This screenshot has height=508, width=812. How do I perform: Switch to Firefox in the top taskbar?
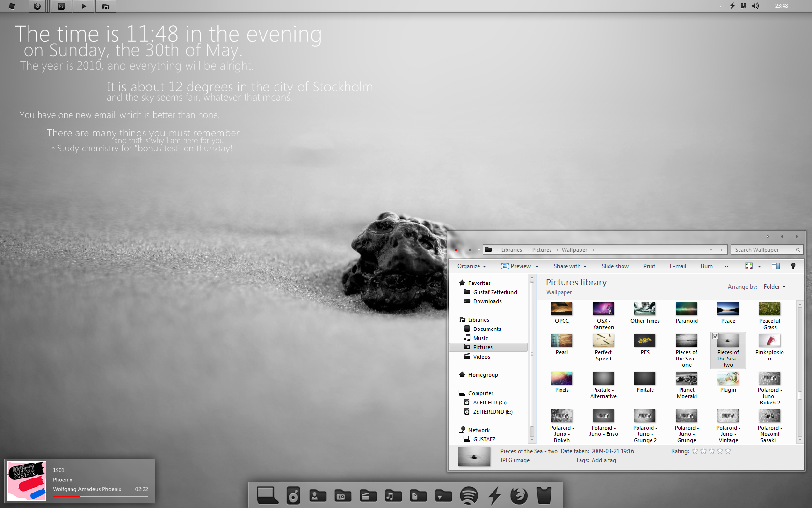click(x=37, y=6)
